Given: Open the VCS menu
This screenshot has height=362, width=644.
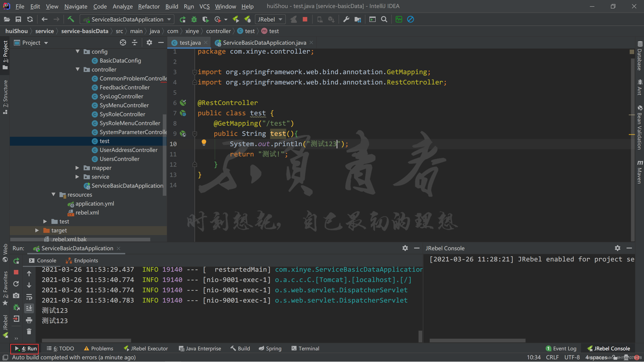Looking at the screenshot, I should pyautogui.click(x=204, y=6).
